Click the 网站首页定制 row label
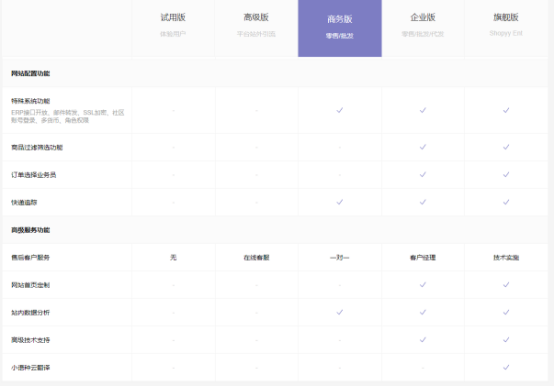The width and height of the screenshot is (554, 387). tap(30, 285)
